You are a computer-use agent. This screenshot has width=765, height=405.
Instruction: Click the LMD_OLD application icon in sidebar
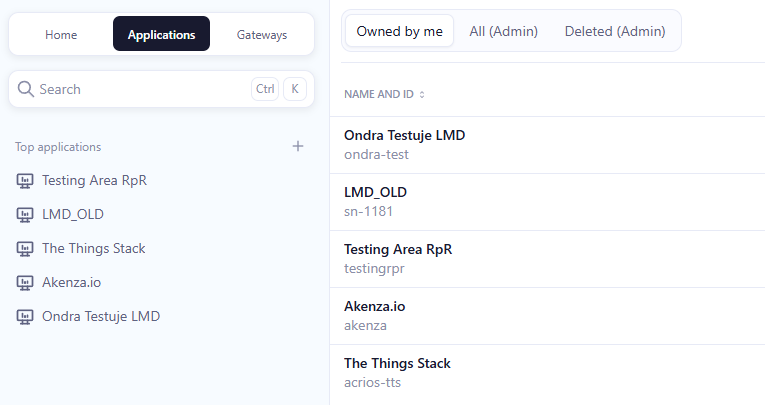[x=26, y=214]
